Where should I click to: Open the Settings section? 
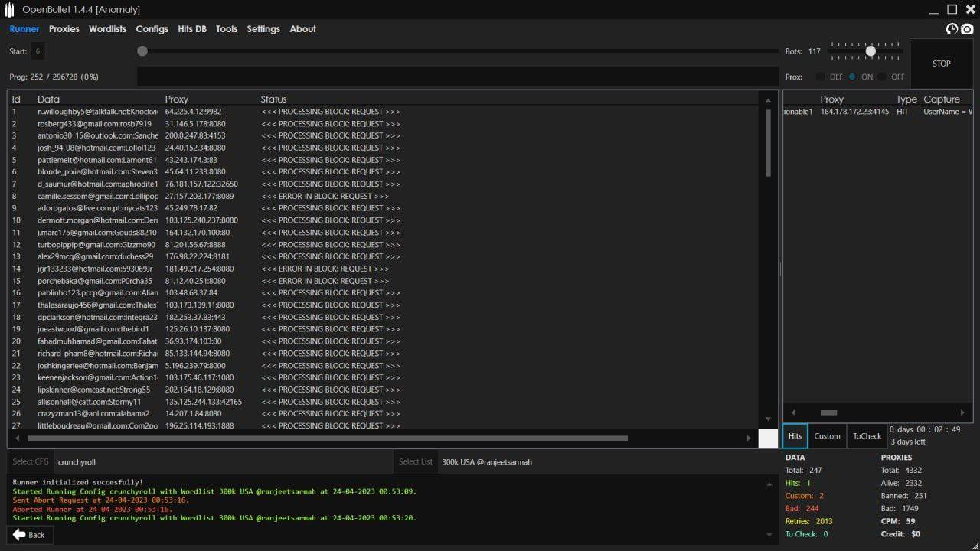tap(263, 29)
